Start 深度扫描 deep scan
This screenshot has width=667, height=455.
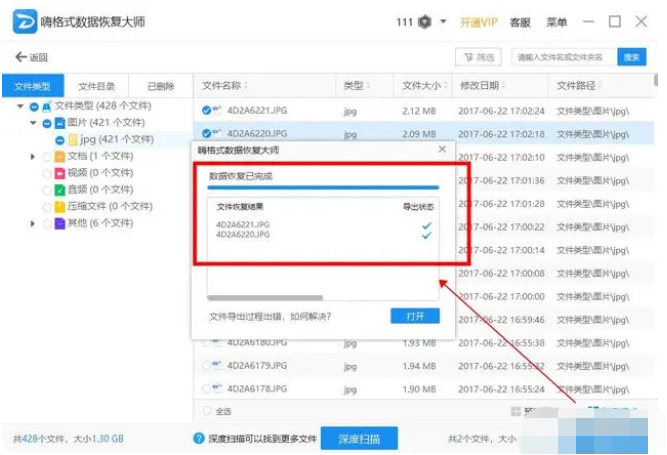tap(359, 438)
